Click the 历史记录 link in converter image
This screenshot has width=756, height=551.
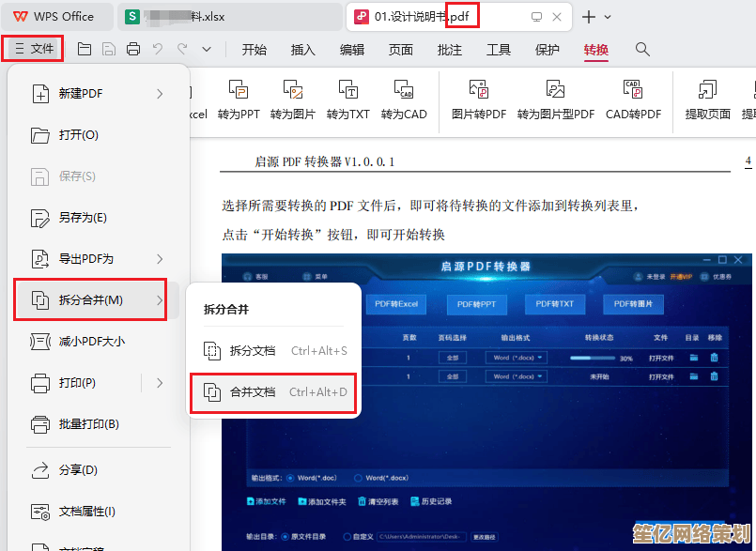(431, 502)
